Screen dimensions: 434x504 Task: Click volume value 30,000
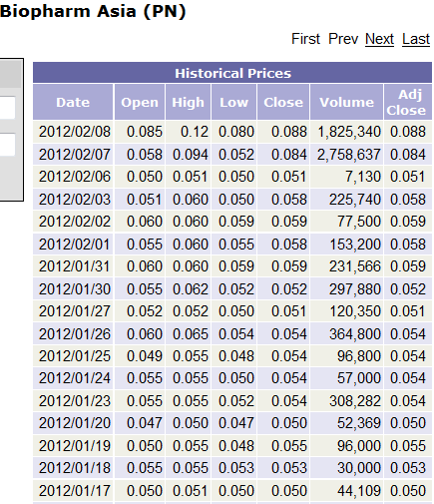[x=359, y=468]
